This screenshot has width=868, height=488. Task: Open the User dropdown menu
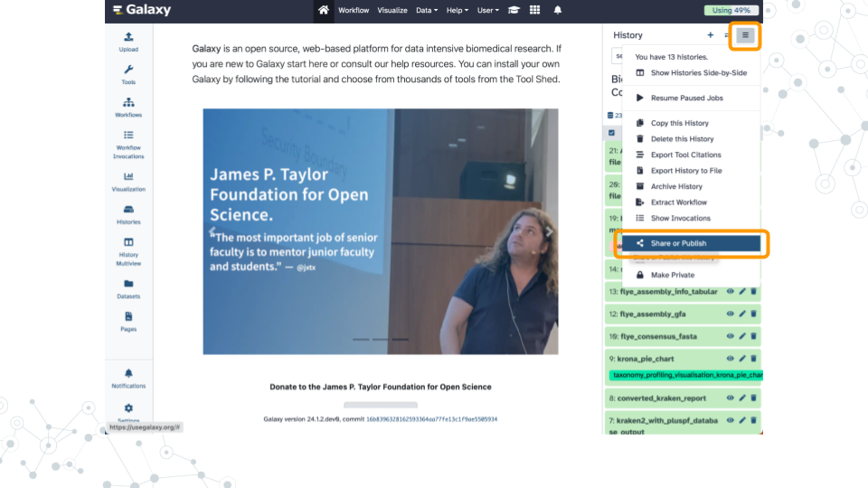488,10
